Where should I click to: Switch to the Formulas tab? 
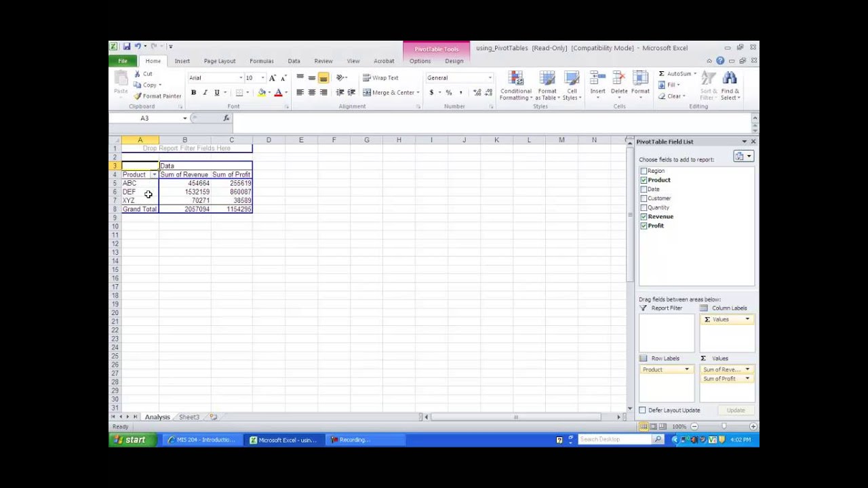(261, 61)
